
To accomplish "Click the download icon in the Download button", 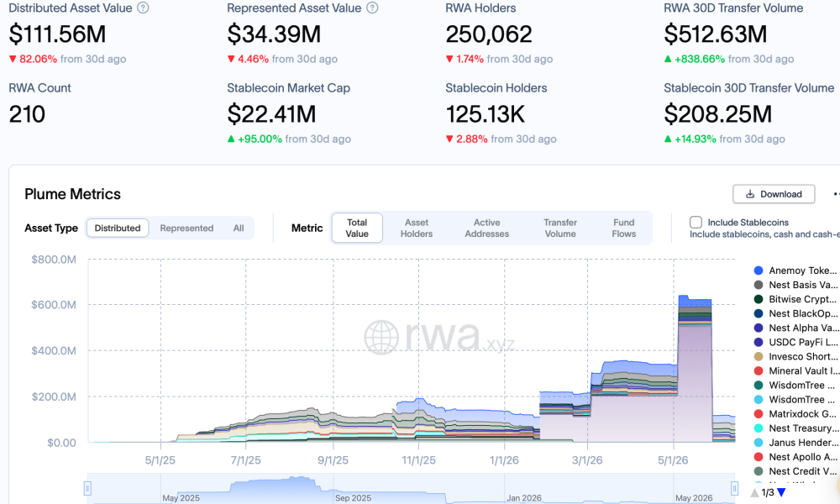I will [x=750, y=194].
